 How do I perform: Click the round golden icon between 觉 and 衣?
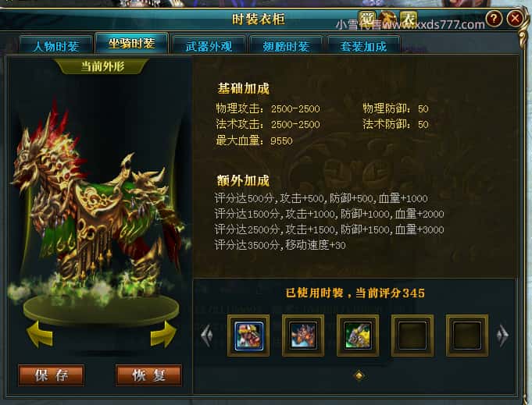[x=387, y=19]
